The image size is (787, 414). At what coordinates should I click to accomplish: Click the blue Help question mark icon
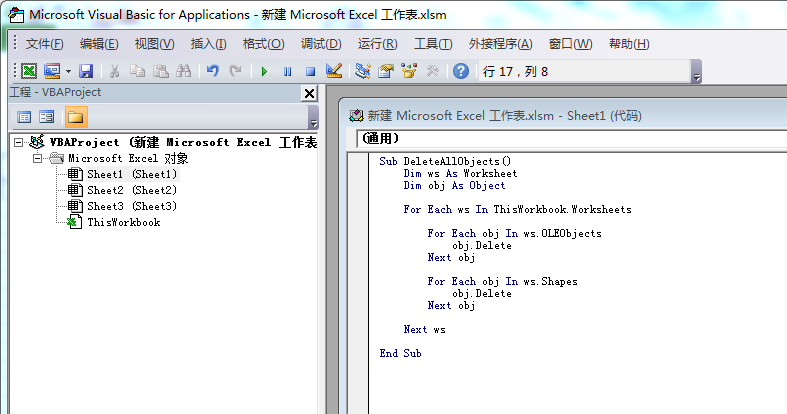pyautogui.click(x=461, y=71)
